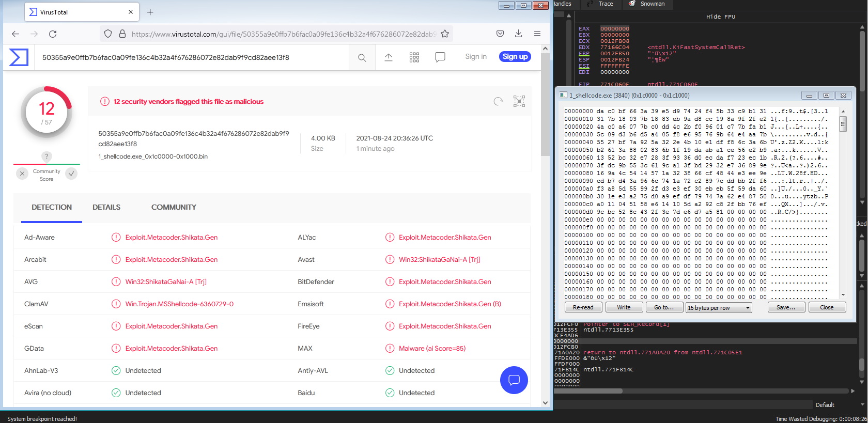868x423 pixels.
Task: Select the EAX register value 00000000
Action: [x=615, y=29]
